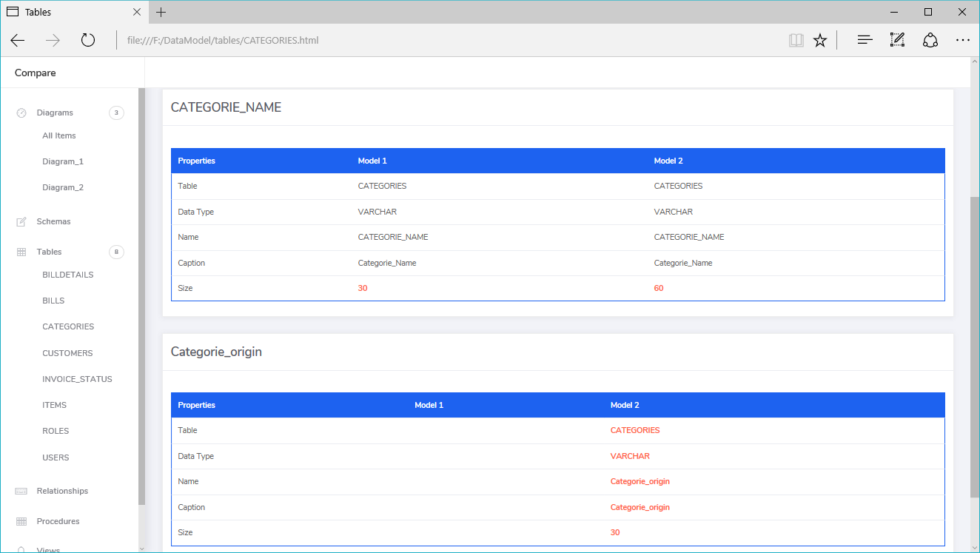Viewport: 980px width, 553px height.
Task: Open a new browser tab
Action: 161,12
